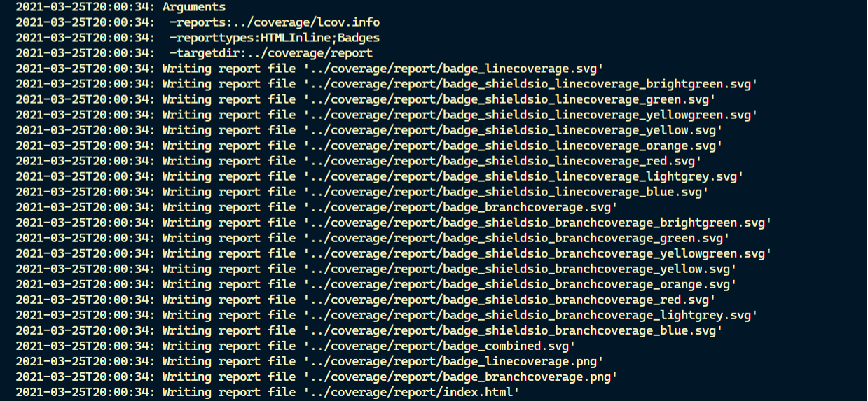Select the 'badge_shieldsio_linecoverage_brightgreen.svg' log line
Viewport: 868px width, 401px height.
(x=387, y=84)
